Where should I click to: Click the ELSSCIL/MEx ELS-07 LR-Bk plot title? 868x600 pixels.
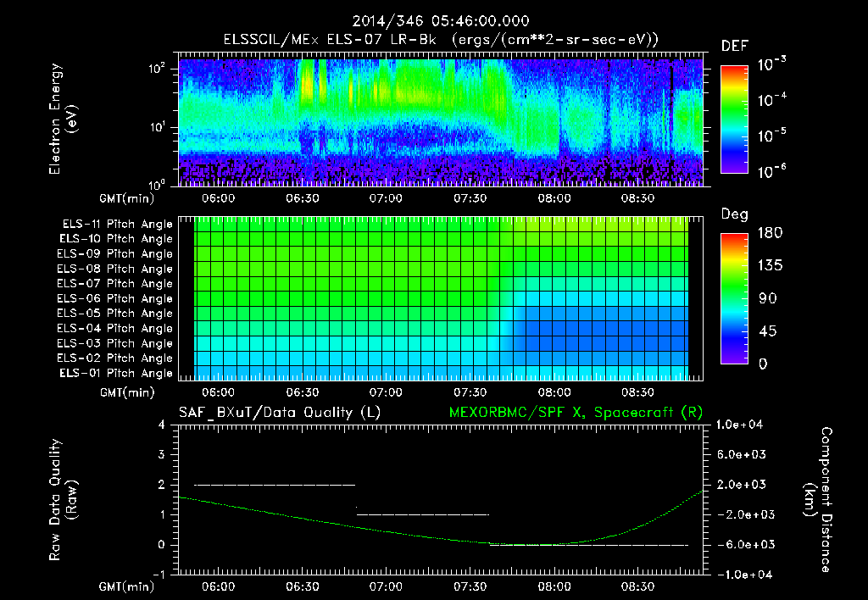click(441, 40)
